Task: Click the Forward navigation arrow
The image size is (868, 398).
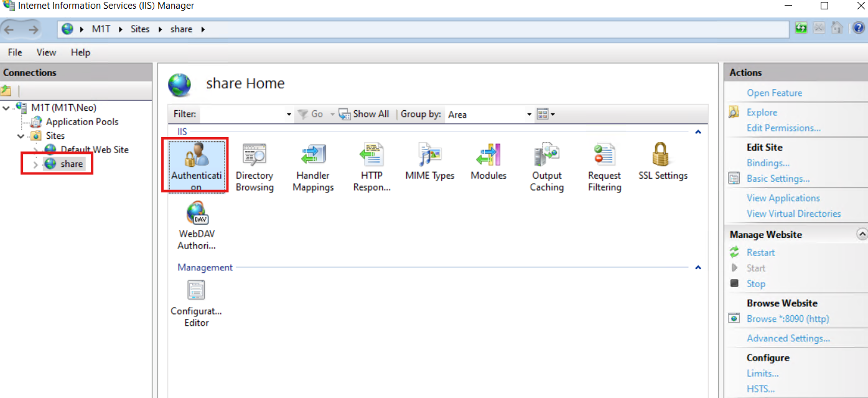Action: coord(33,29)
